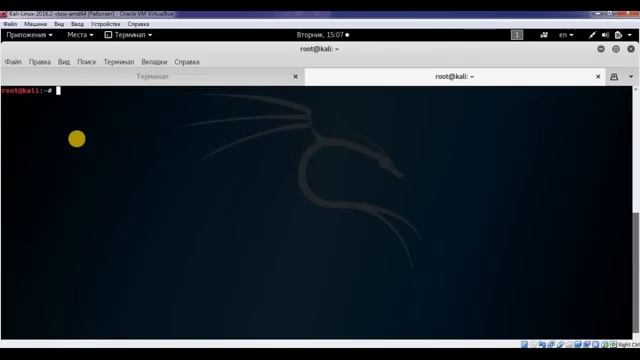Open the Приложения menu in the top panel

pyautogui.click(x=29, y=35)
